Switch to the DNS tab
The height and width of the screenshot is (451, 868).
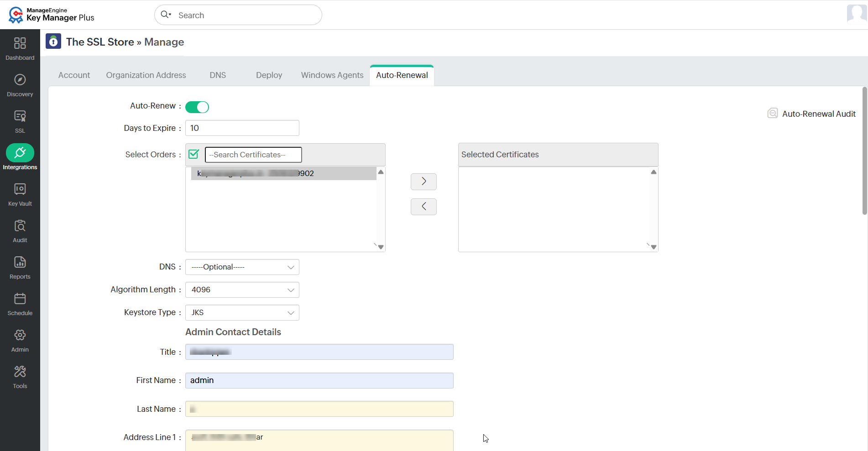coord(218,75)
